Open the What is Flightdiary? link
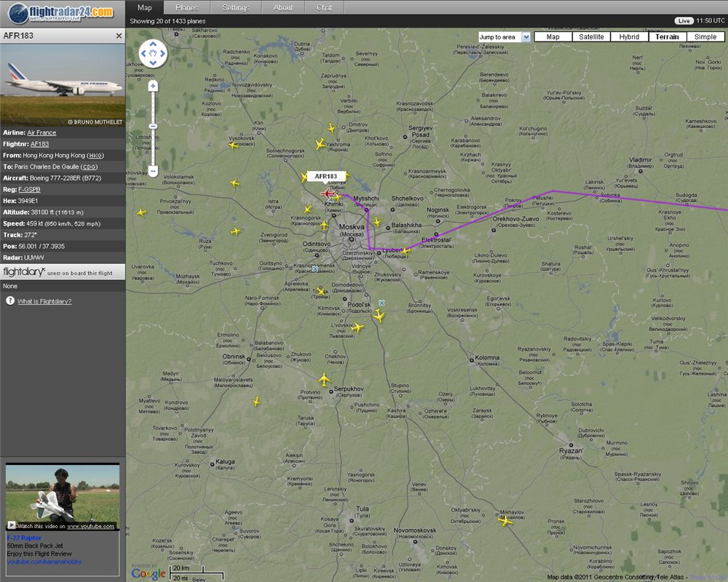This screenshot has width=728, height=582. (x=44, y=301)
